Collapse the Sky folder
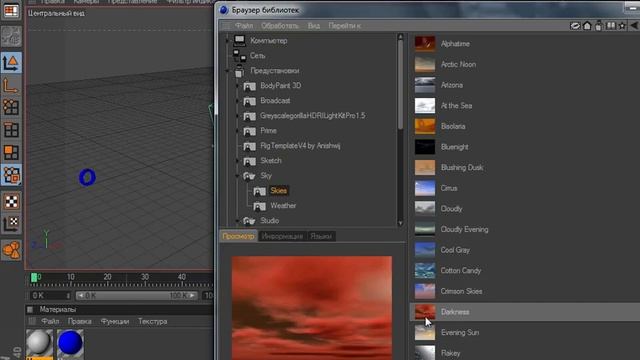The width and height of the screenshot is (640, 360). [x=238, y=176]
